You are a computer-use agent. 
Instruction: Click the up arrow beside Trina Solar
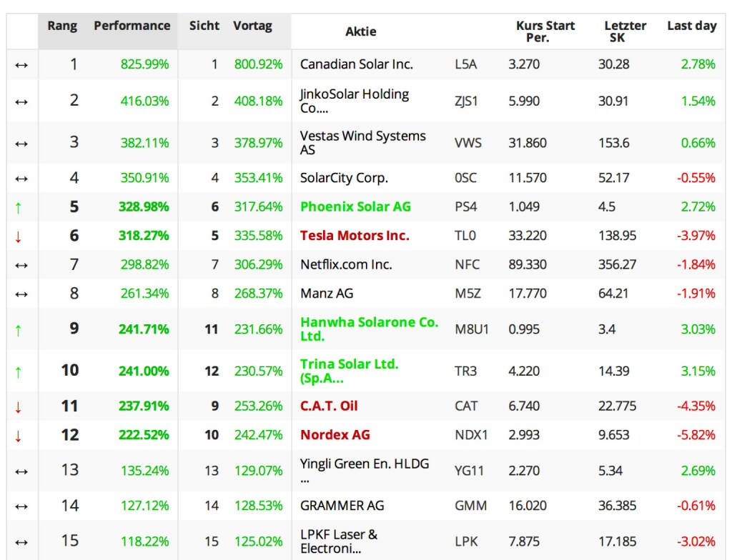pyautogui.click(x=19, y=371)
